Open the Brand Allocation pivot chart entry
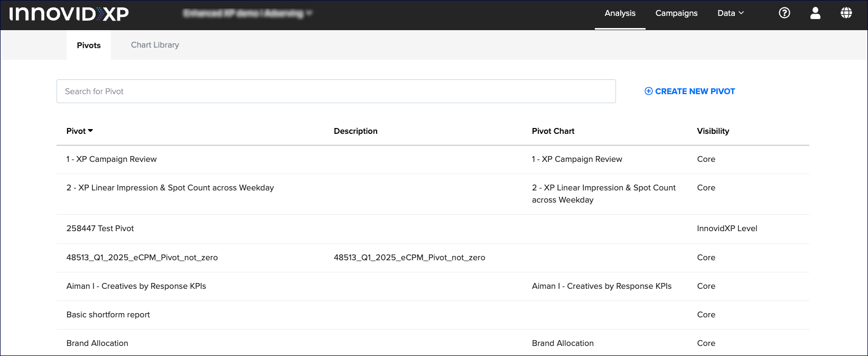 [x=563, y=343]
